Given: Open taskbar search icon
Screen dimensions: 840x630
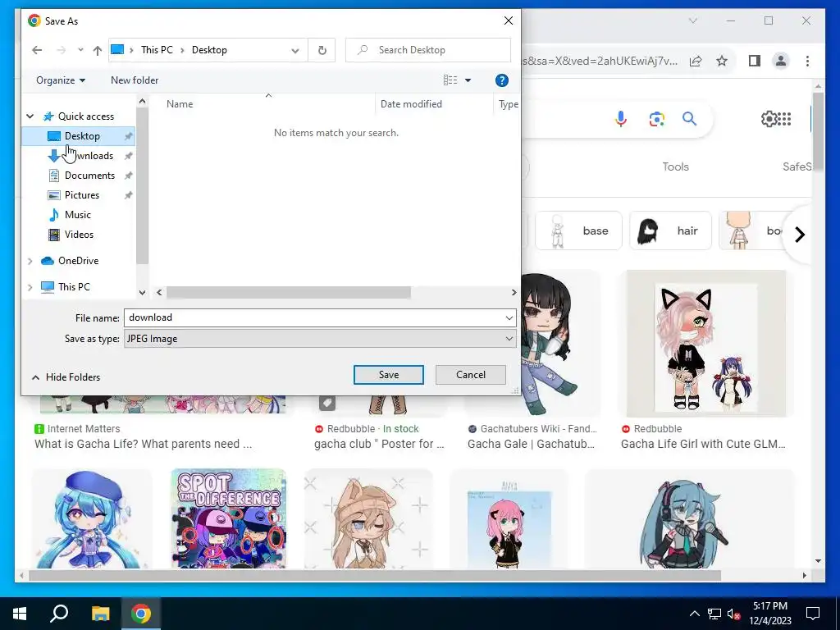Looking at the screenshot, I should (x=59, y=614).
